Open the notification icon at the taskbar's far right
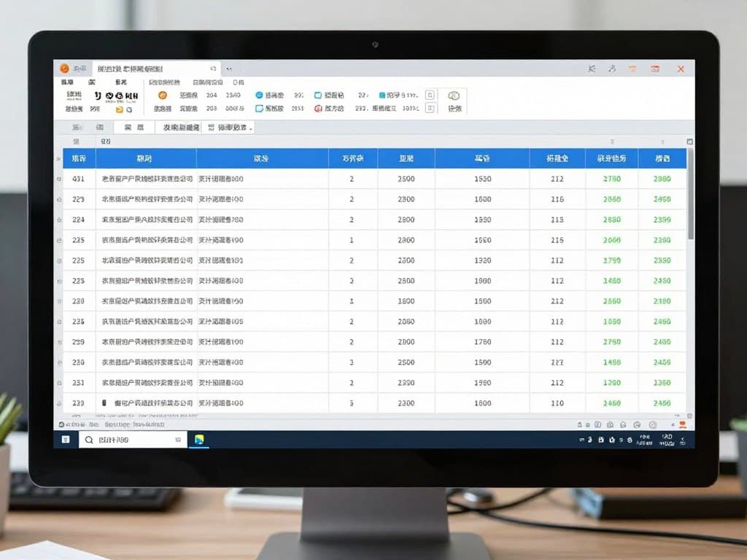The height and width of the screenshot is (560, 747). pos(683,440)
